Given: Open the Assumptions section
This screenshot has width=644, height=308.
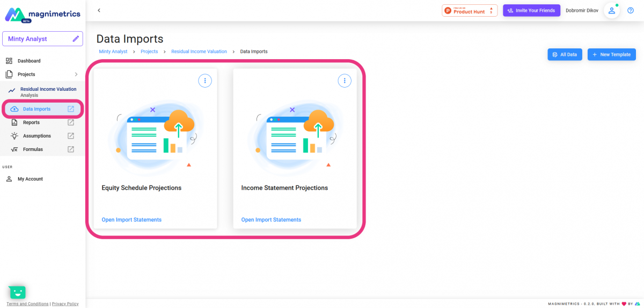Looking at the screenshot, I should coord(37,136).
